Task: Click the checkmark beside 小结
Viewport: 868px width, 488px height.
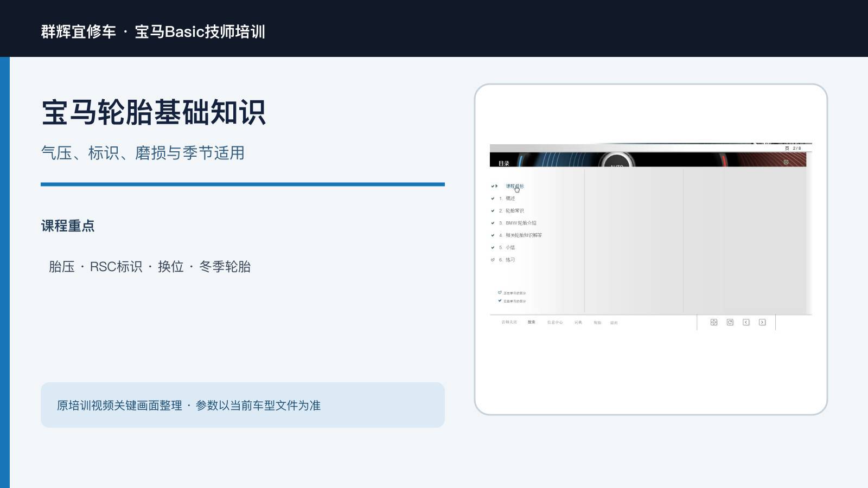Action: pos(493,248)
